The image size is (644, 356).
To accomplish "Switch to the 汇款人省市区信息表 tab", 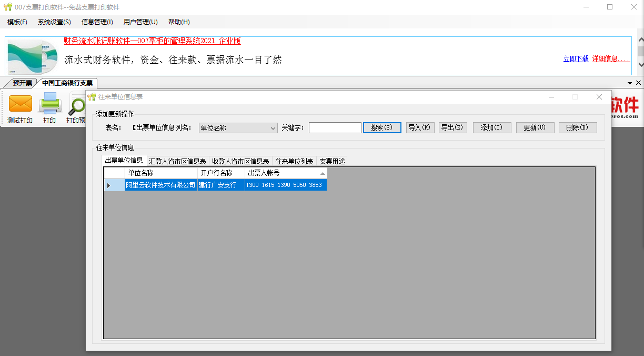I will tap(178, 161).
